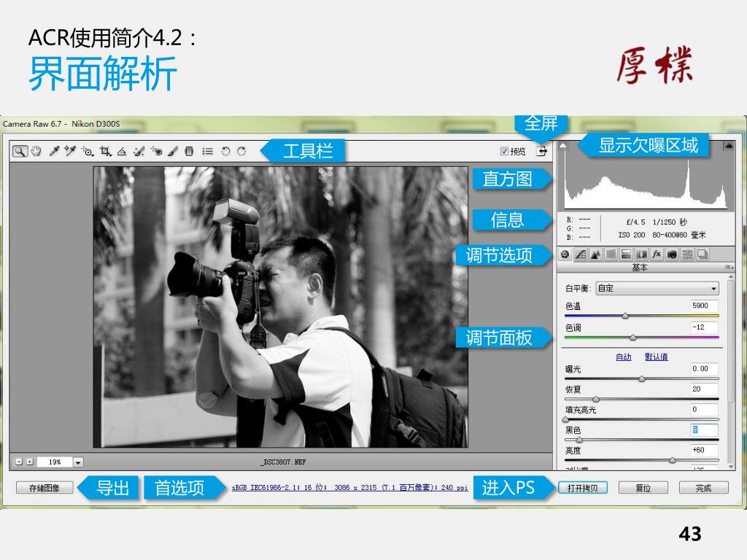Click the 曝光 exposure slider handle
747x560 pixels.
click(642, 379)
